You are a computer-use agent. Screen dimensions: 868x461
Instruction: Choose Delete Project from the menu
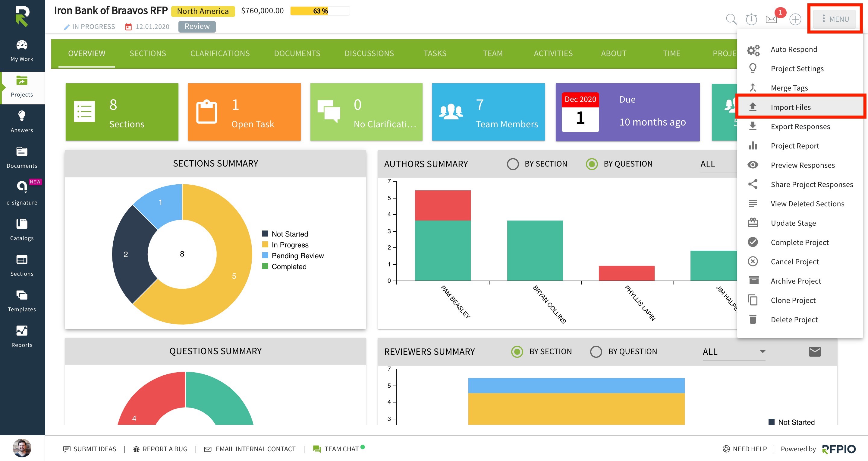click(x=800, y=320)
